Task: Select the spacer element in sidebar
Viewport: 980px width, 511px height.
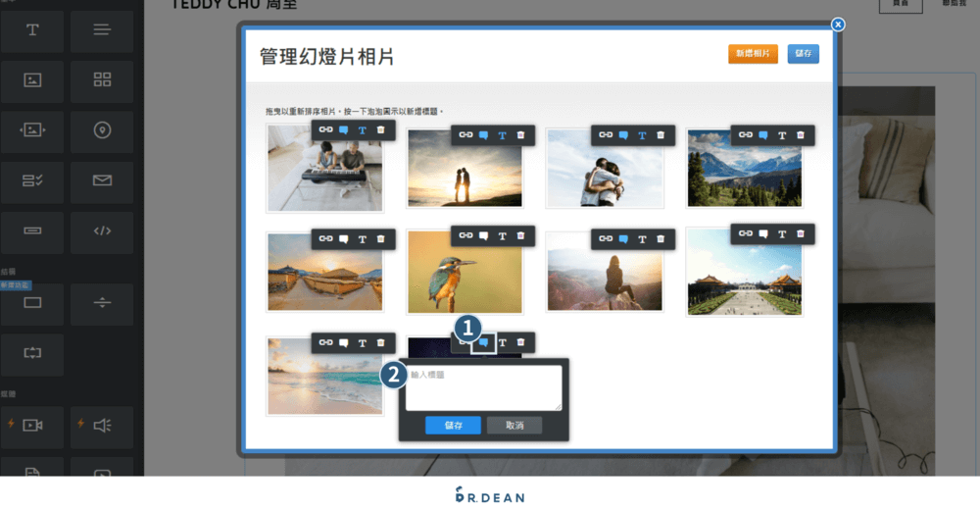Action: click(32, 353)
